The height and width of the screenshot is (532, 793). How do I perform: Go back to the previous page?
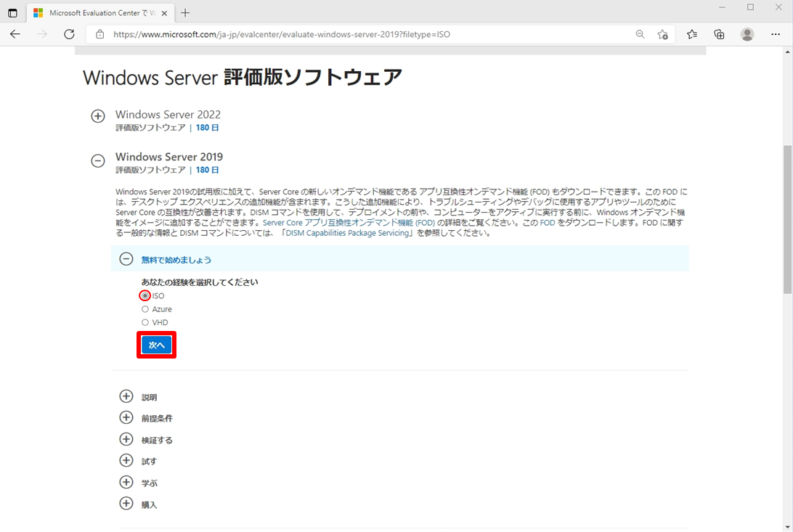point(15,34)
